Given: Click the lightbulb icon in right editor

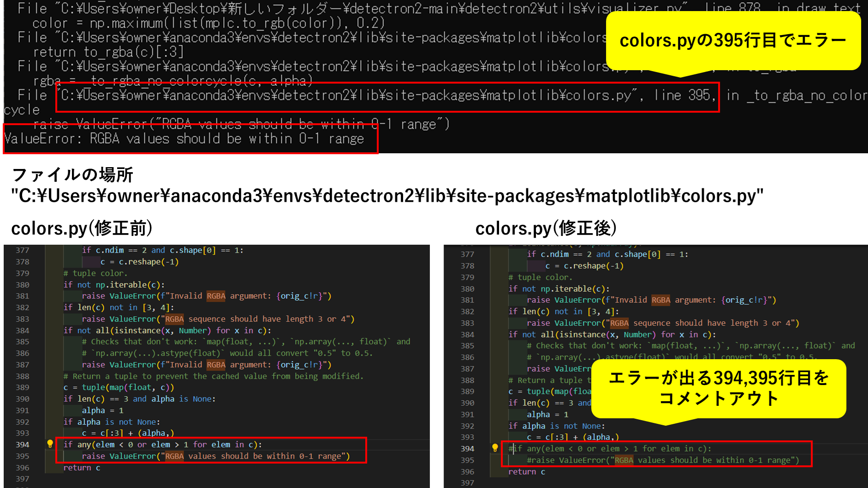Looking at the screenshot, I should [495, 448].
